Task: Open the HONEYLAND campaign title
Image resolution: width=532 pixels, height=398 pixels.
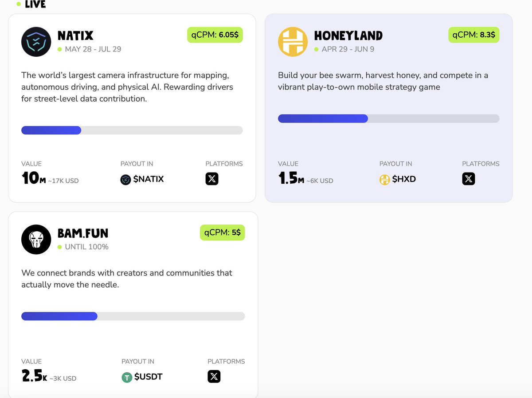Action: pyautogui.click(x=348, y=35)
